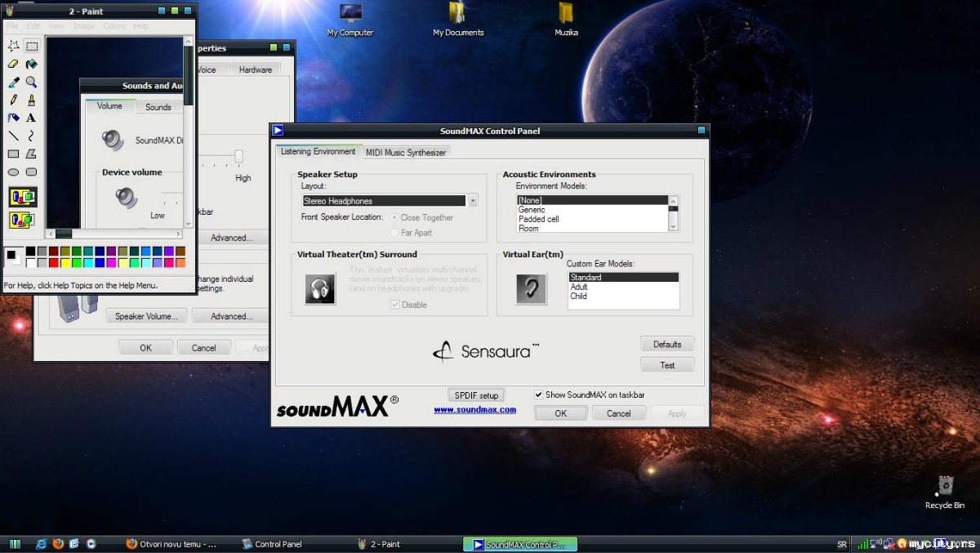Open the Hardware tab in Sounds properties
980x553 pixels.
coord(255,70)
